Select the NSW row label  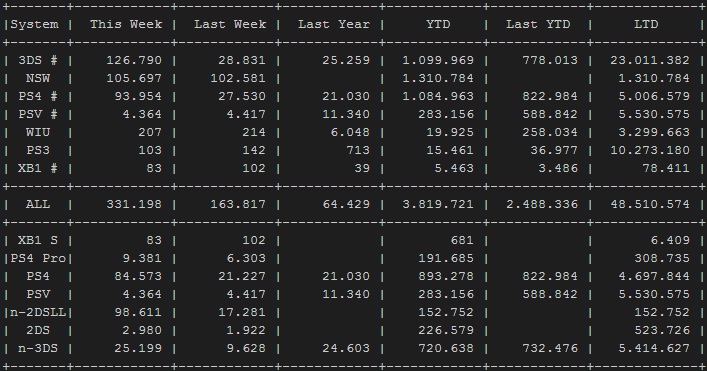[x=38, y=78]
